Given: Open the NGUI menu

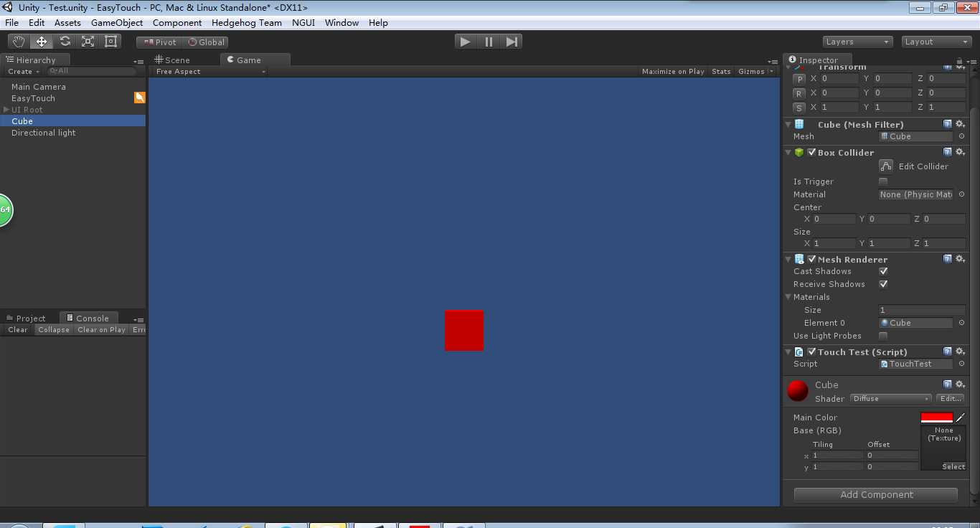Looking at the screenshot, I should 303,22.
